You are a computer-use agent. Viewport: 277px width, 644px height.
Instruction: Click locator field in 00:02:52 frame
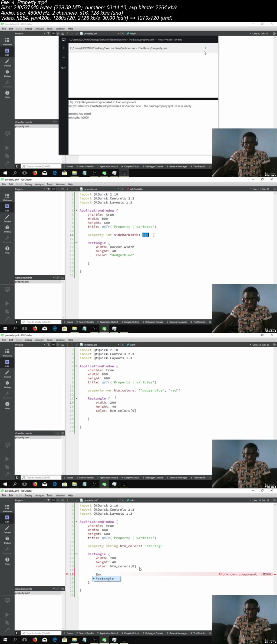41,166
